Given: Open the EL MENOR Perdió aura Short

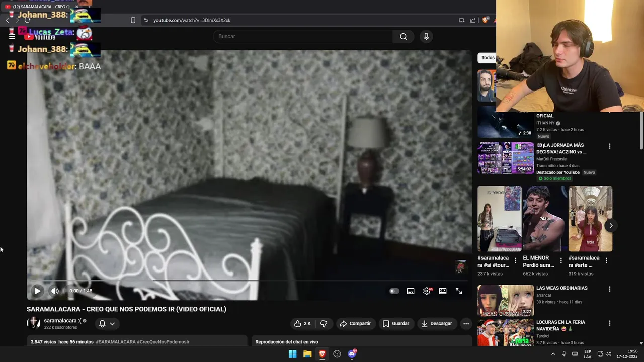Looking at the screenshot, I should point(545,219).
